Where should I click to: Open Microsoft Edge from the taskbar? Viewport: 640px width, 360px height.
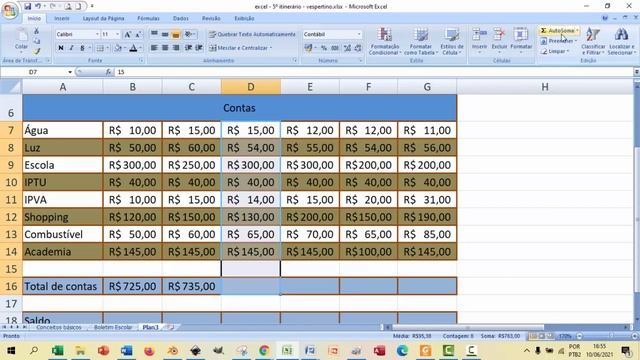coord(402,350)
